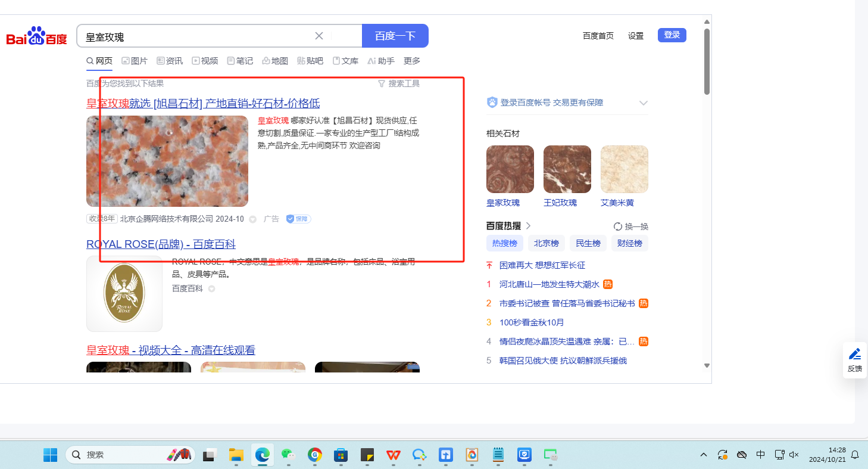The image size is (868, 469).
Task: Open WeChat from the taskbar
Action: [288, 455]
